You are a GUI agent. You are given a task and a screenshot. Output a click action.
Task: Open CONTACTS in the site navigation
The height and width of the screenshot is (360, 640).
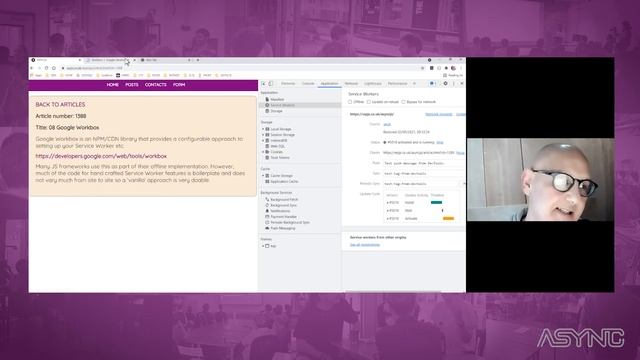[x=156, y=85]
